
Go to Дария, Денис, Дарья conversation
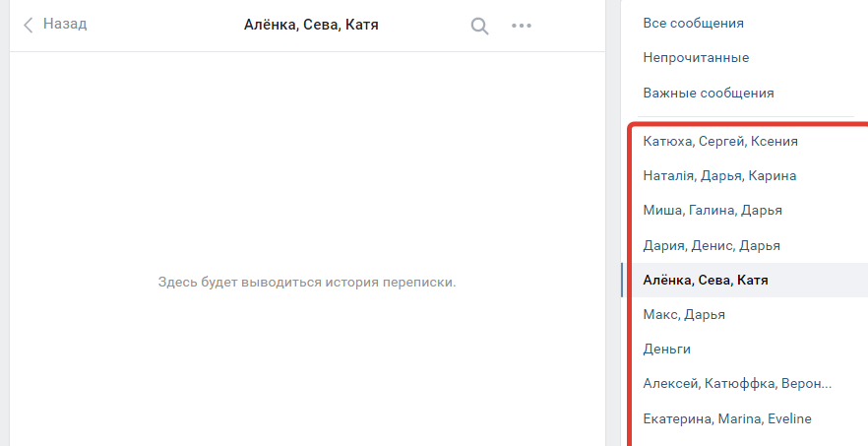pos(712,245)
